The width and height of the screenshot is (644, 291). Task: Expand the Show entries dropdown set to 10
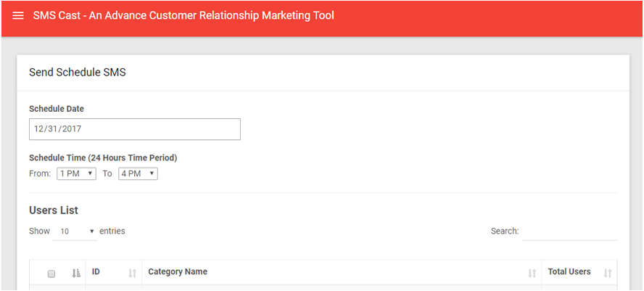click(x=75, y=231)
